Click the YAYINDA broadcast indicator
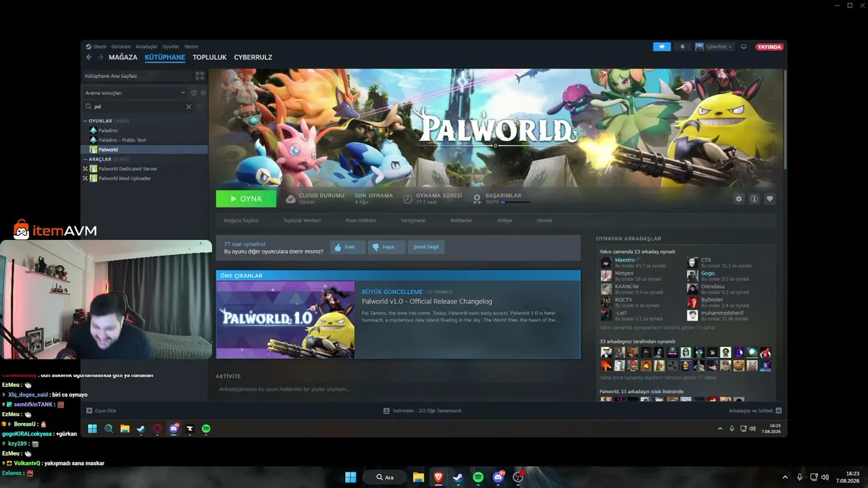 pos(770,47)
